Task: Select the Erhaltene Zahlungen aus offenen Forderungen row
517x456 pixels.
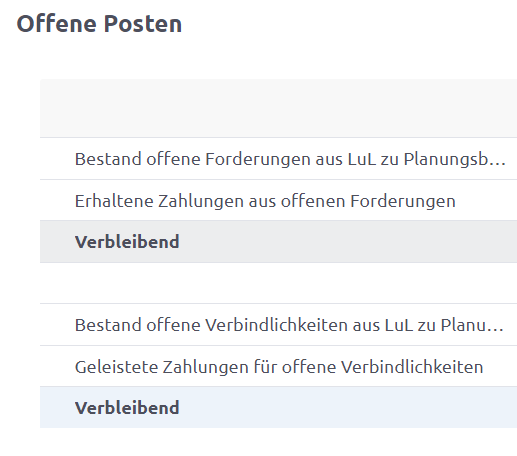Action: [x=278, y=200]
